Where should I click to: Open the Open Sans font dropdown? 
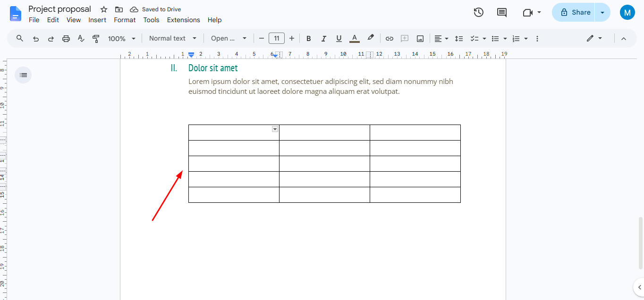click(229, 39)
